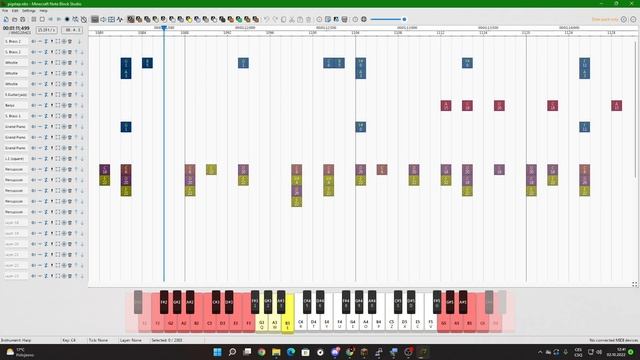
Task: Click the Open song toolbar icon
Action: [x=14, y=19]
